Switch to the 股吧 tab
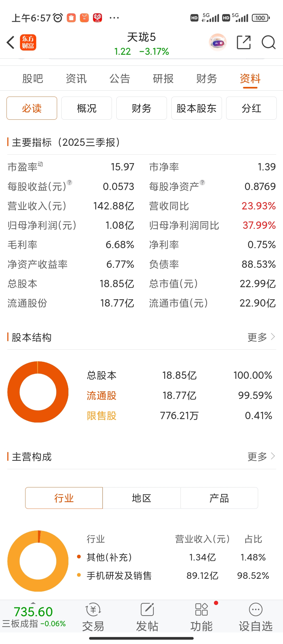Screen dimensions: 283x644 [x=33, y=79]
